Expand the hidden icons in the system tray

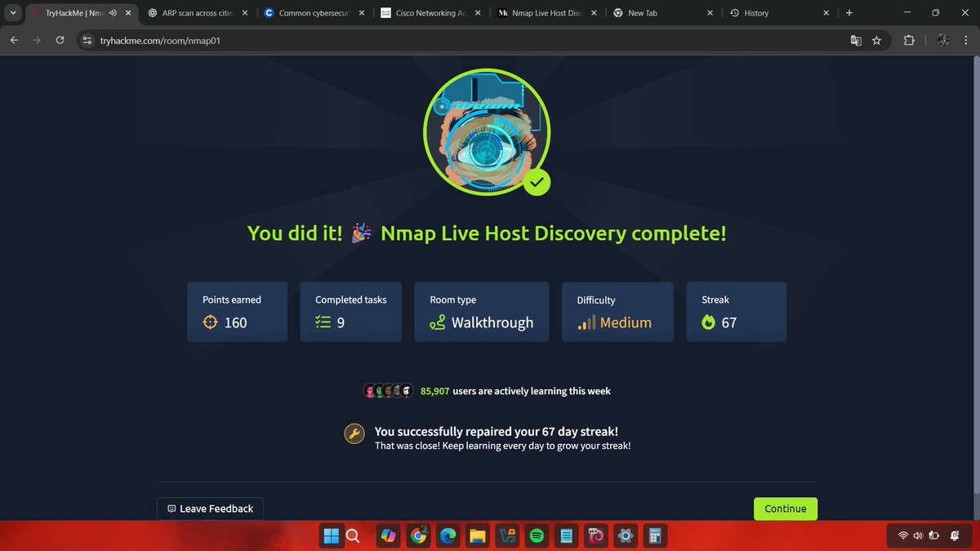891,535
